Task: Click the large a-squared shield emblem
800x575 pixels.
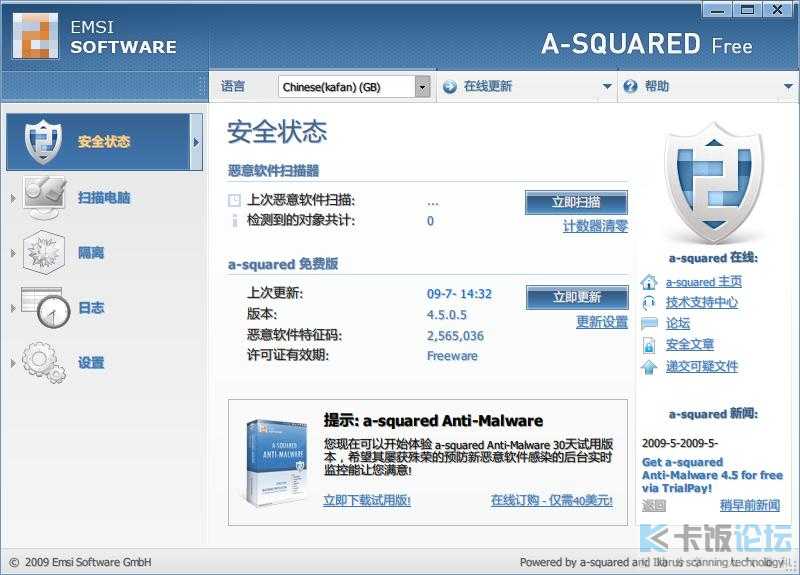Action: [714, 182]
